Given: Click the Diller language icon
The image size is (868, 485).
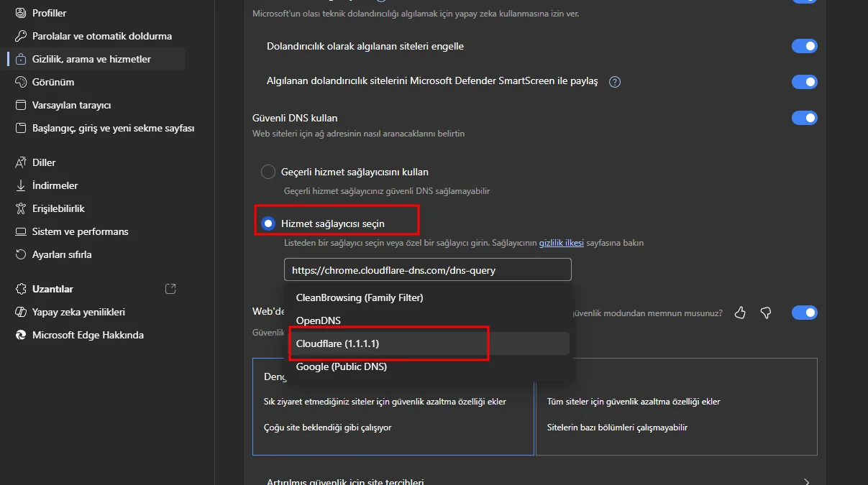Looking at the screenshot, I should click(20, 162).
